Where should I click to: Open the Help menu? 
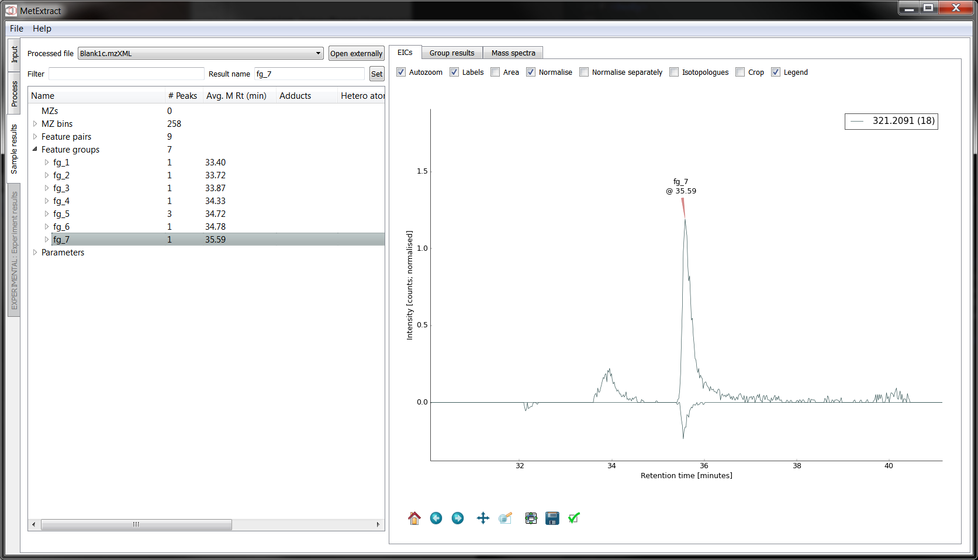(42, 28)
